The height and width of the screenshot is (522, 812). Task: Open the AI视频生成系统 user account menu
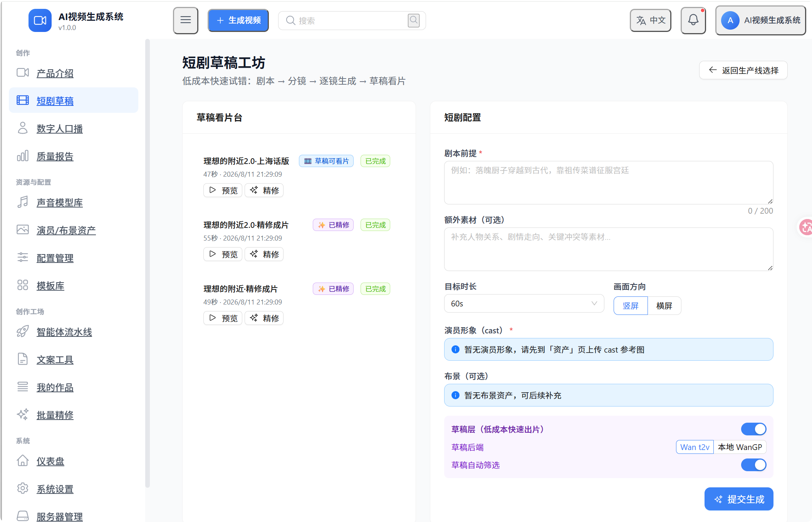[x=761, y=20]
